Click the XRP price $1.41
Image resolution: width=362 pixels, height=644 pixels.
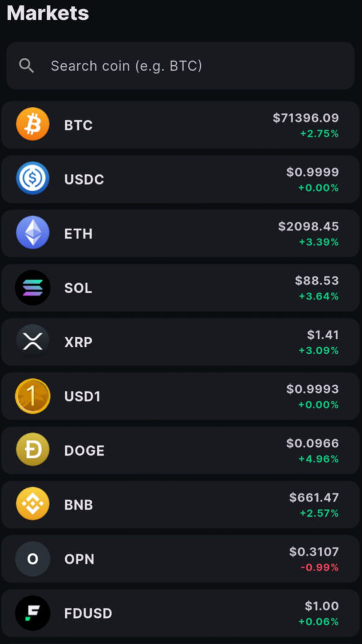pyautogui.click(x=323, y=335)
